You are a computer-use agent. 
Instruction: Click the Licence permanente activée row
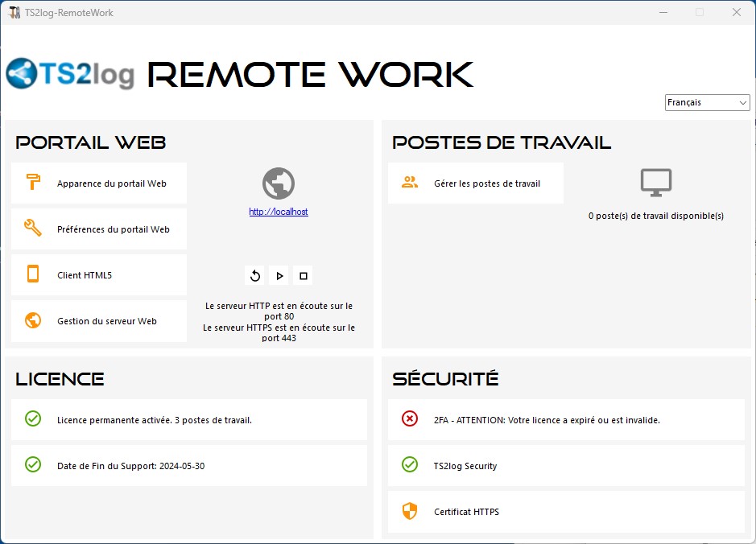[189, 420]
